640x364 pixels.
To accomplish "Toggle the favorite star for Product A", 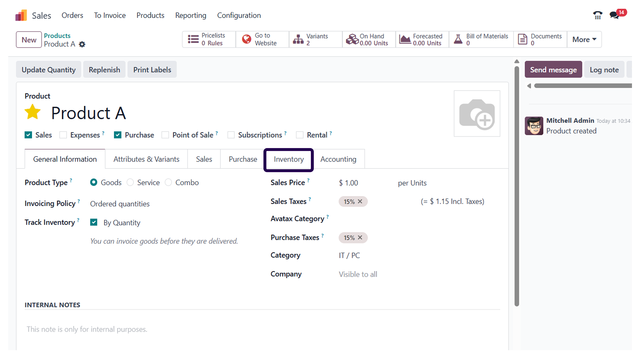I will pos(32,112).
